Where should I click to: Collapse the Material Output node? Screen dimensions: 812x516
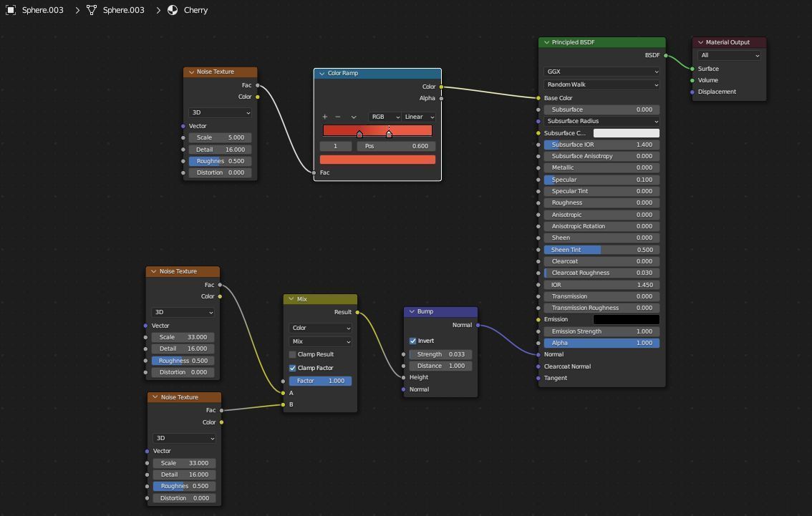[700, 42]
